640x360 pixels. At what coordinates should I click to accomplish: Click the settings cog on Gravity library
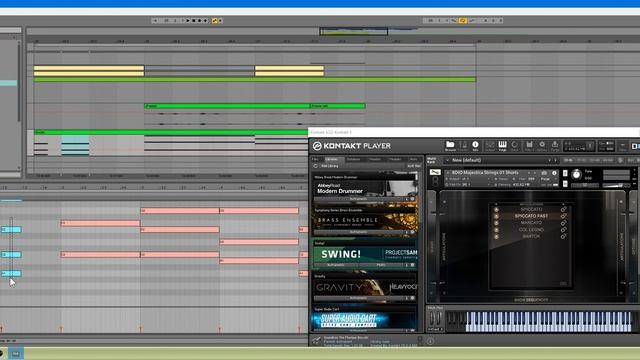point(412,298)
